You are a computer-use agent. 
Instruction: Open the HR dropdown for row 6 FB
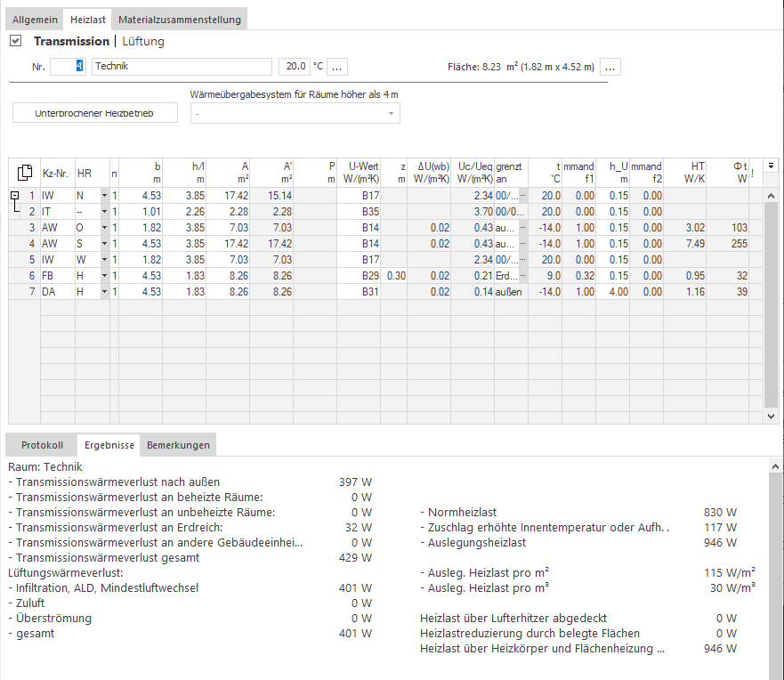tap(104, 276)
